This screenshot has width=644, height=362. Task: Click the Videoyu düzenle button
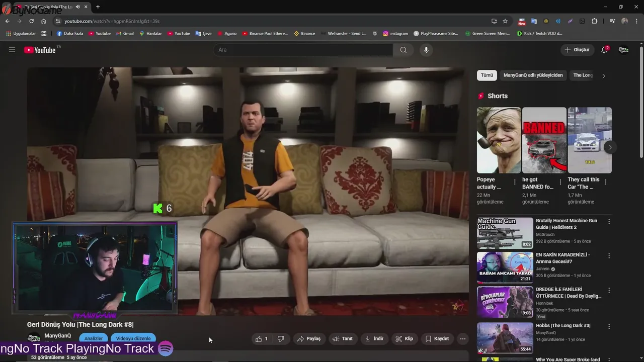133,338
